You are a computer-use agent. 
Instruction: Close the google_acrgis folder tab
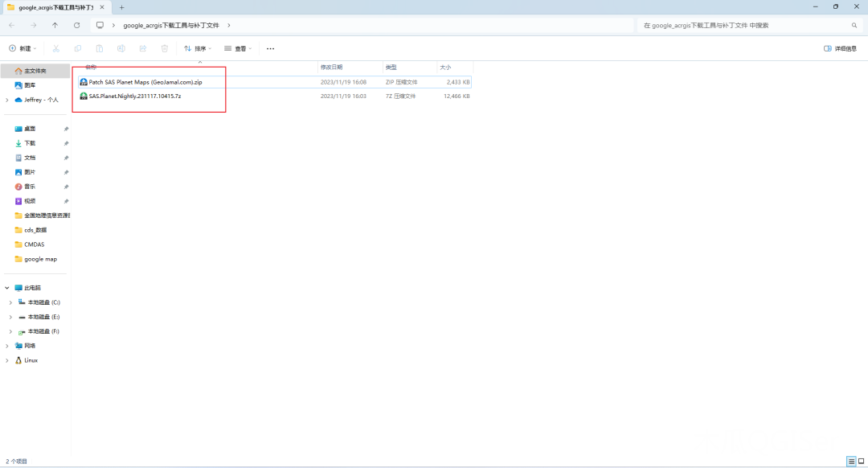click(x=102, y=7)
